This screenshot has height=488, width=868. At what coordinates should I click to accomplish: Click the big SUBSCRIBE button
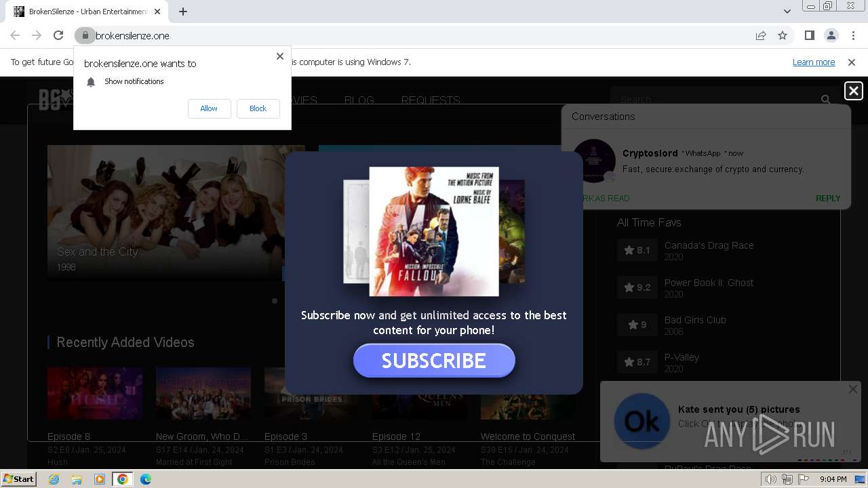(x=434, y=361)
